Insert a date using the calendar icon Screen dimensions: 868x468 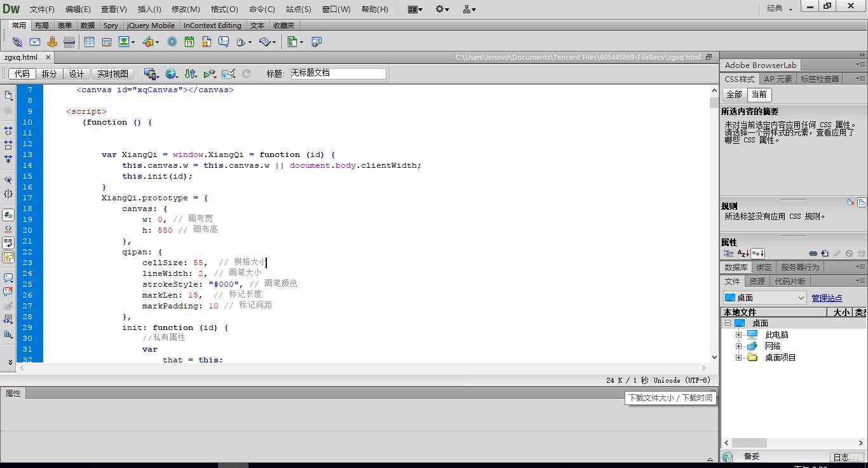(x=189, y=41)
